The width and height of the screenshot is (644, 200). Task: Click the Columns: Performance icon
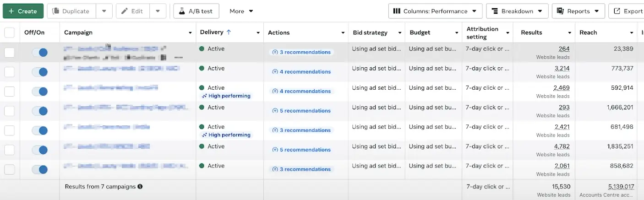pyautogui.click(x=397, y=11)
